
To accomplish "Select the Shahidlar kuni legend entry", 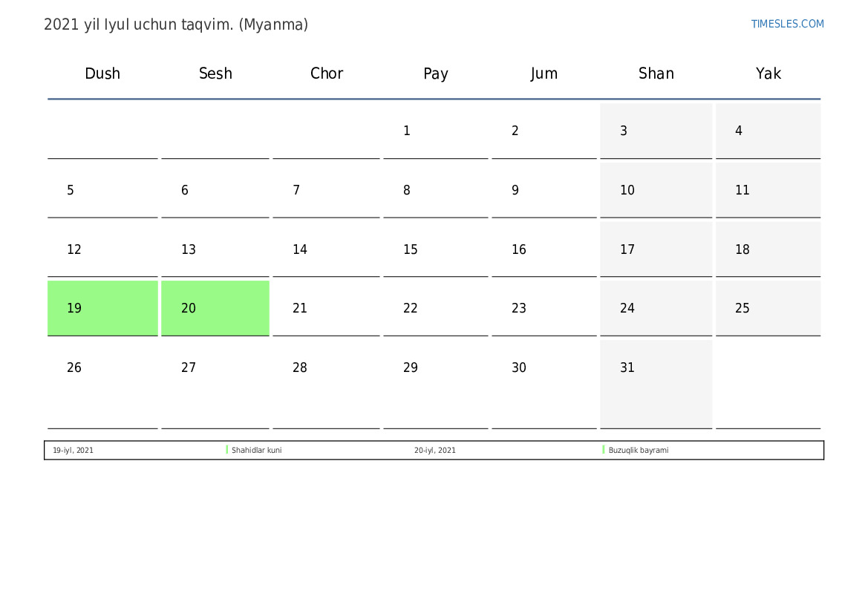I will point(257,451).
